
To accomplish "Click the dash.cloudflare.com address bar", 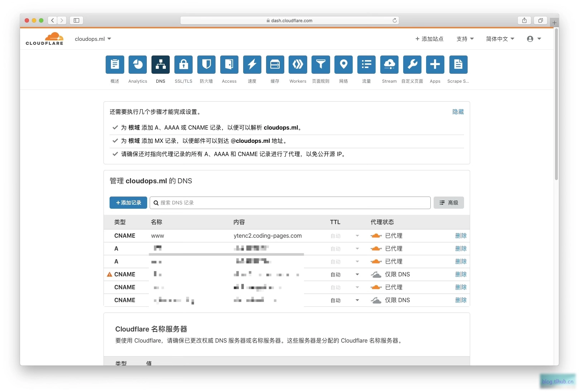I will (x=289, y=20).
